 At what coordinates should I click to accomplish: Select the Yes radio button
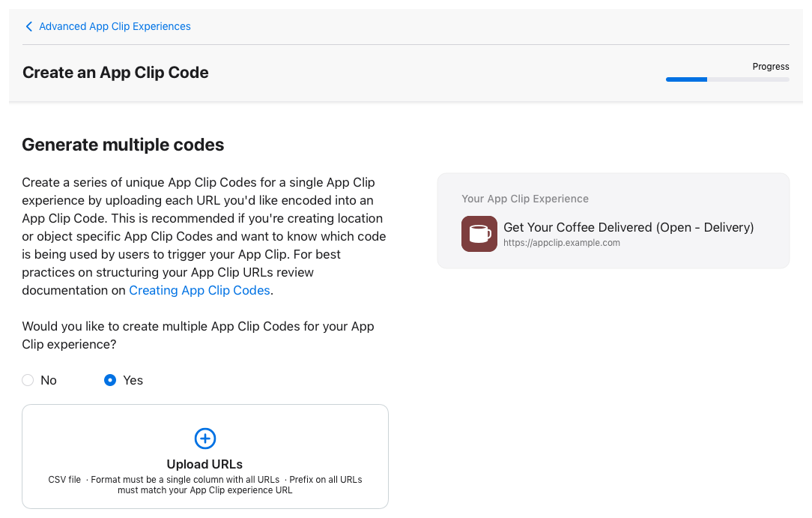click(109, 380)
